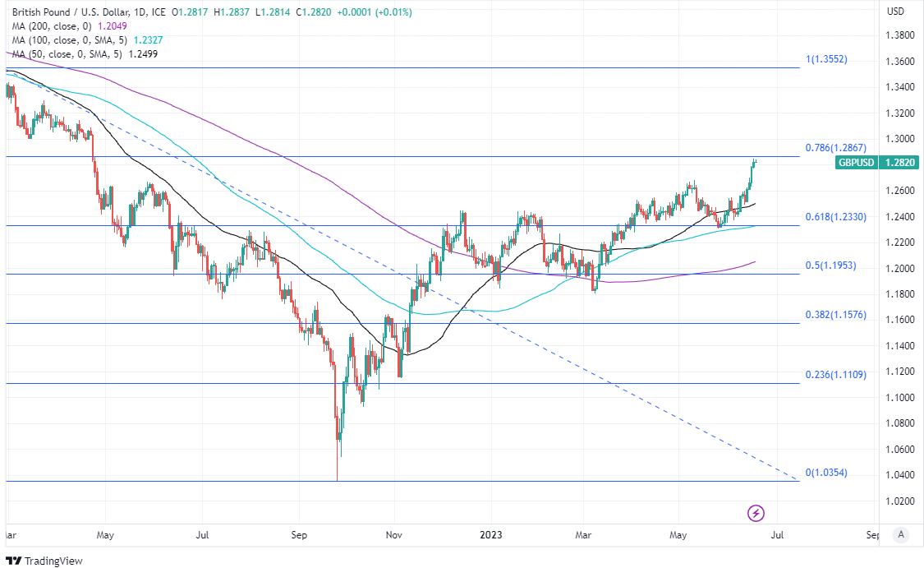This screenshot has width=924, height=568.
Task: Click the 0(1.0354) Fibonacci bottom label
Action: [x=825, y=473]
